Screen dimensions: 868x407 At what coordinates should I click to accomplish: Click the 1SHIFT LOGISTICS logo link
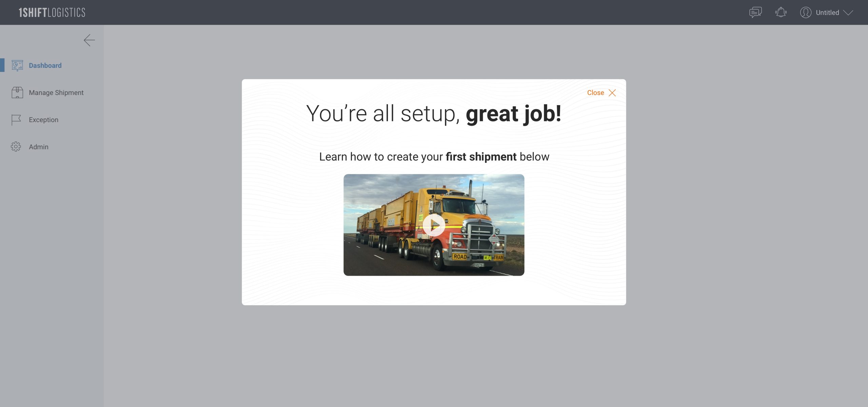[52, 12]
